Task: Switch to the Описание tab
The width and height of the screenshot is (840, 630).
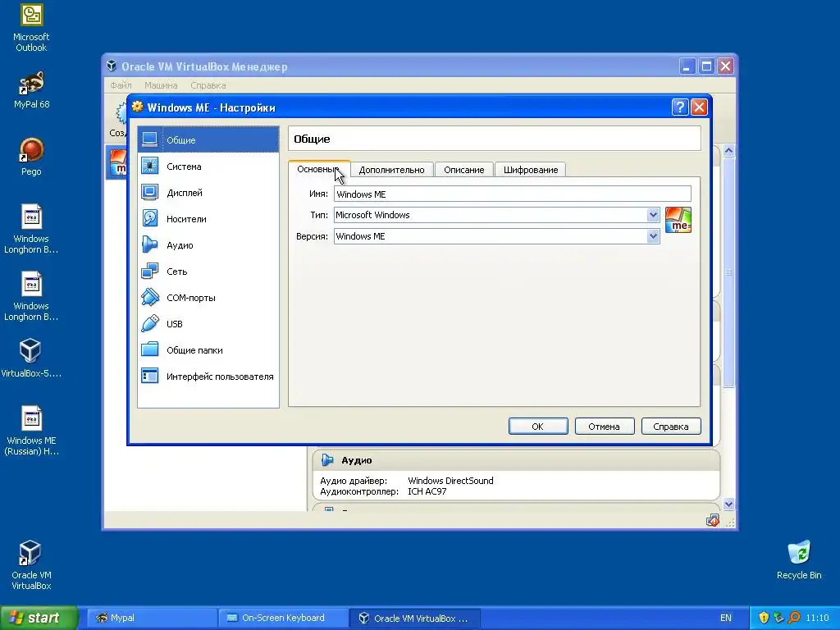Action: coord(464,170)
